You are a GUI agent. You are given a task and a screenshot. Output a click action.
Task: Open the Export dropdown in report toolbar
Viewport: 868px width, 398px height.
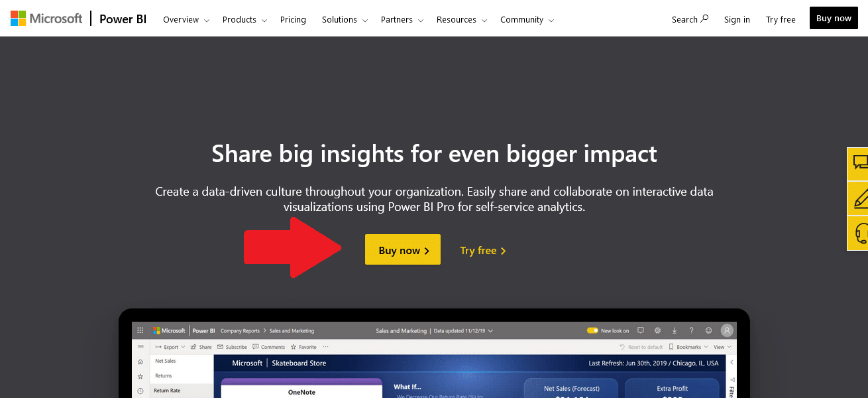pyautogui.click(x=170, y=347)
